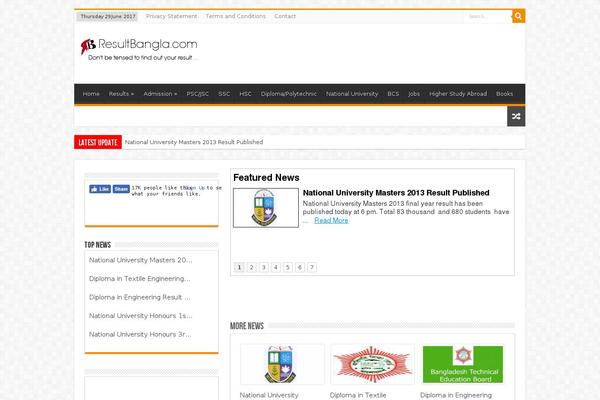
Task: Click the orange search magnifier button
Action: [518, 16]
